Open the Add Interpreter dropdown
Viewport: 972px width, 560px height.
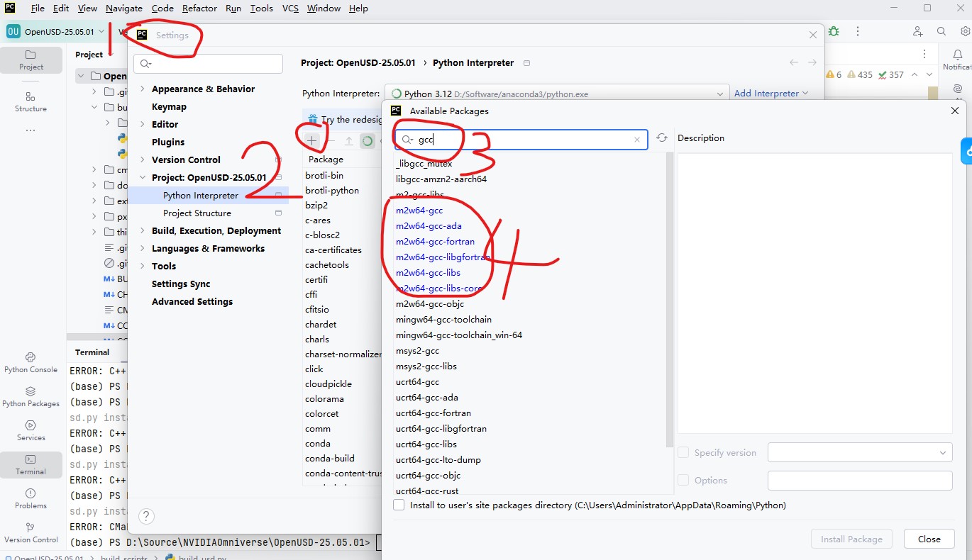click(771, 94)
